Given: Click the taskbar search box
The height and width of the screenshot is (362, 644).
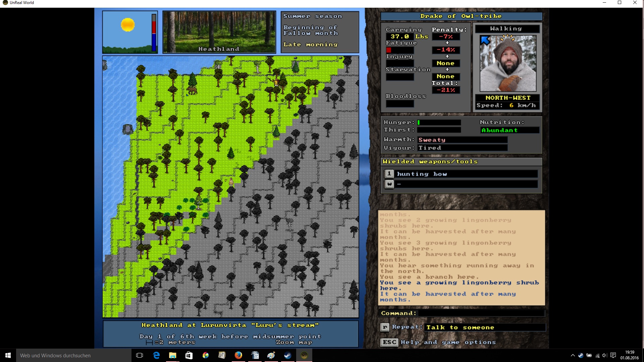Looking at the screenshot, I should coord(74,355).
